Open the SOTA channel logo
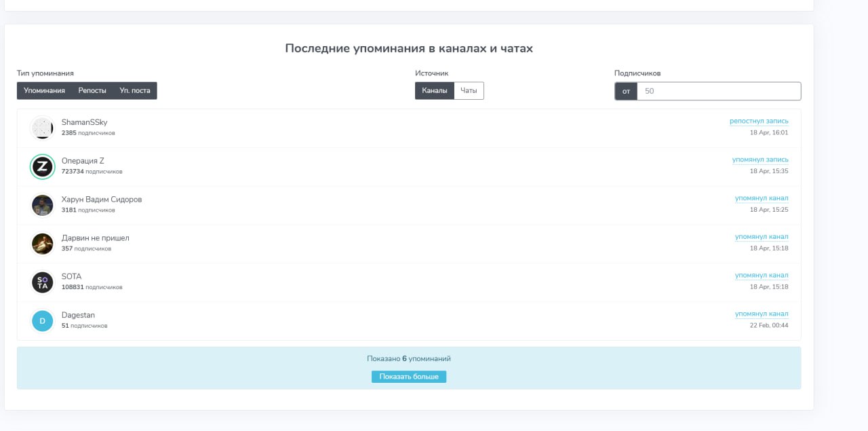Viewport: 868px width, 431px height. [42, 282]
